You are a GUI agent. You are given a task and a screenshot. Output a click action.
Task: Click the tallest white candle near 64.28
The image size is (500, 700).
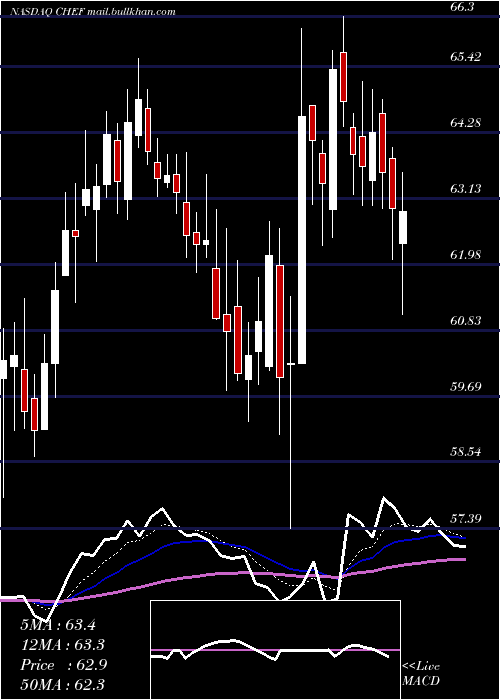click(302, 240)
